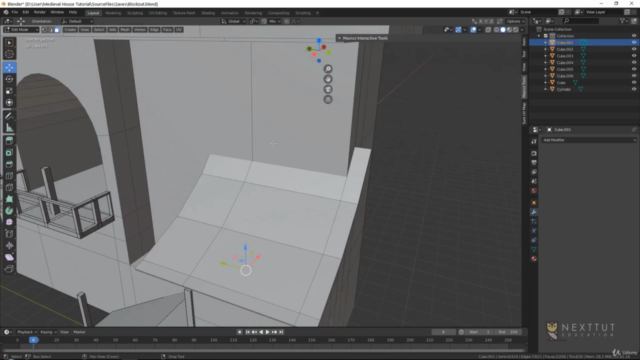This screenshot has height=360, width=640.
Task: Hide Cube.003 with its eye icon
Action: click(x=634, y=56)
